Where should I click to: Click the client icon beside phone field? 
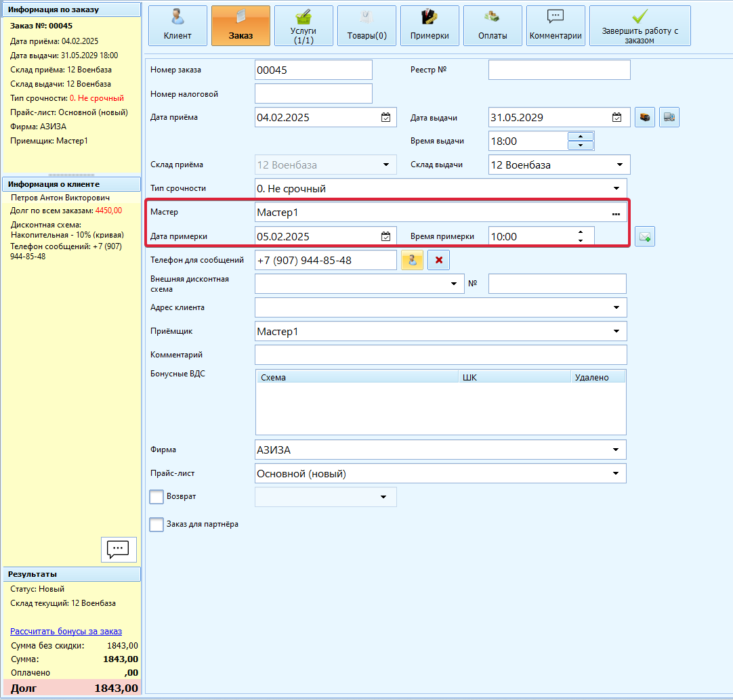tap(412, 260)
